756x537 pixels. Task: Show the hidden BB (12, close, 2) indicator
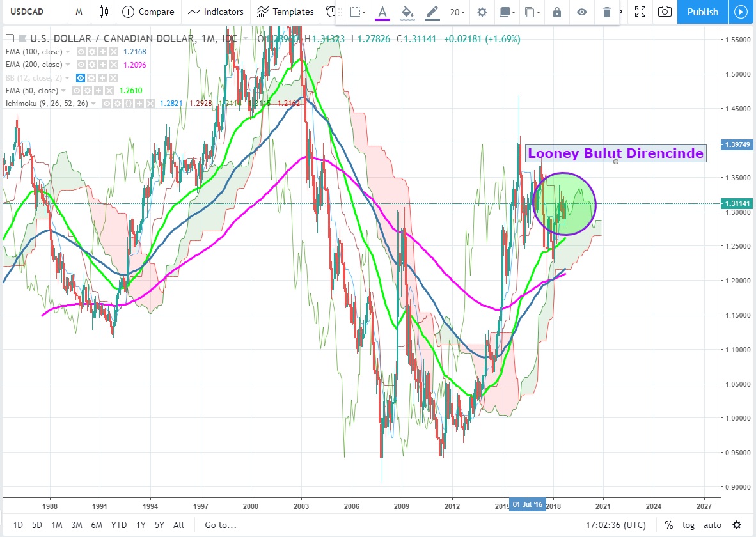tap(81, 77)
